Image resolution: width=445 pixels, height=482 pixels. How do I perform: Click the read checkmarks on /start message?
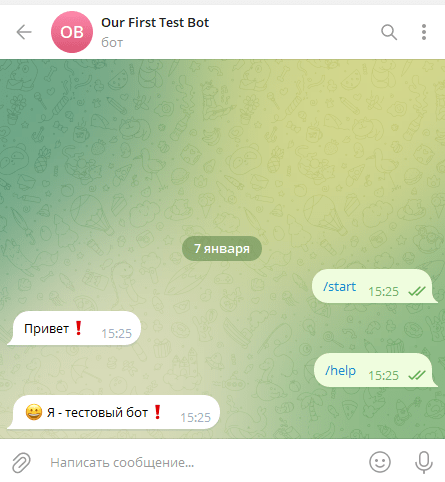417,292
